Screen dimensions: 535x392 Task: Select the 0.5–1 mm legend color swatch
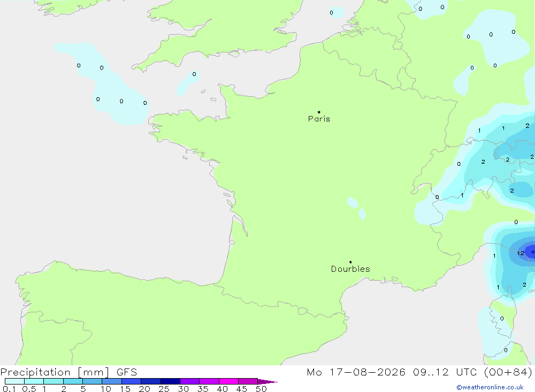34,381
